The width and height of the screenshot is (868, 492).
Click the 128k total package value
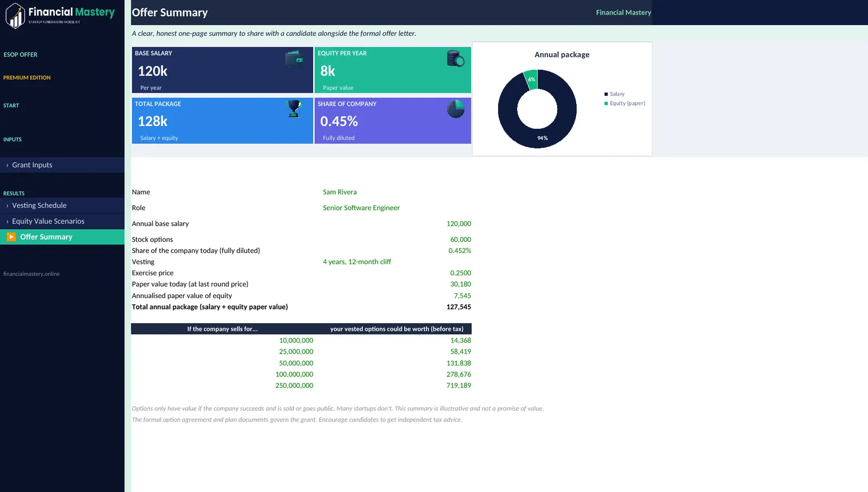pyautogui.click(x=152, y=121)
